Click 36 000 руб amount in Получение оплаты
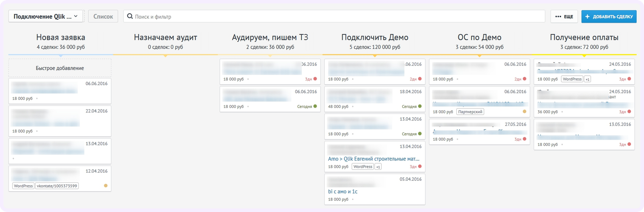Viewport: 644px width, 212px height. click(x=547, y=112)
